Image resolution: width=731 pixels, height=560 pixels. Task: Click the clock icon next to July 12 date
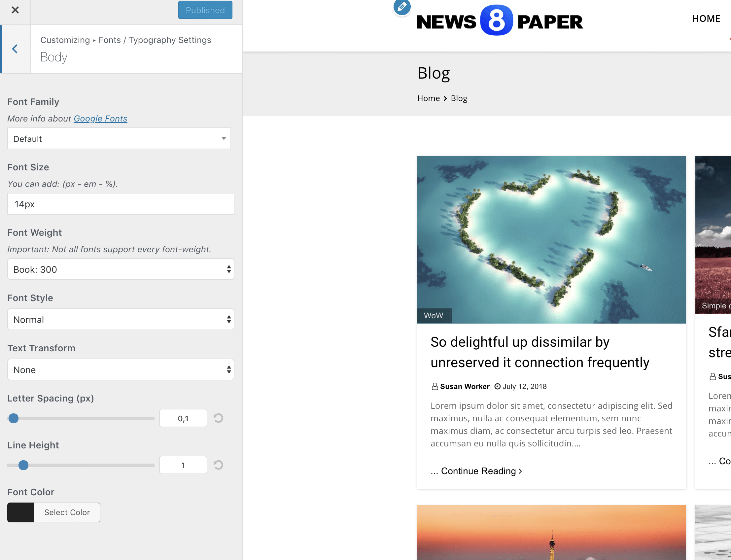497,386
